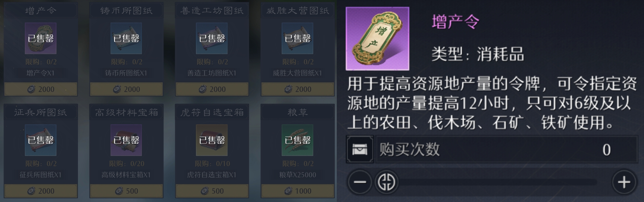Select the 粮草 wheat icon
The height and width of the screenshot is (202, 644).
click(297, 140)
